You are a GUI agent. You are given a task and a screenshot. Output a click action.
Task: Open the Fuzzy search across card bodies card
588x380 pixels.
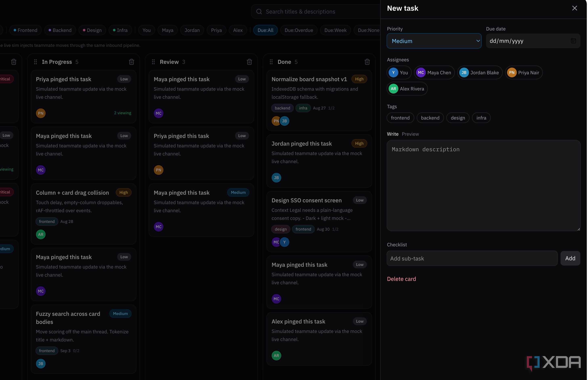coord(83,339)
